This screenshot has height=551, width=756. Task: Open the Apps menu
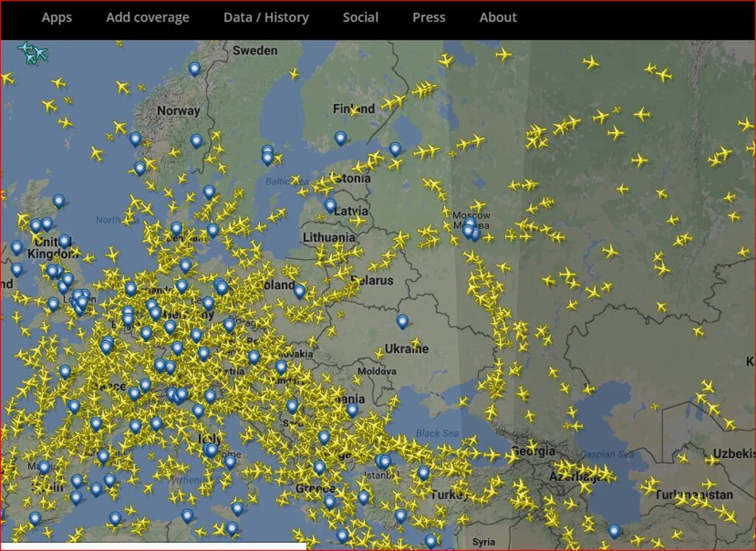coord(56,18)
